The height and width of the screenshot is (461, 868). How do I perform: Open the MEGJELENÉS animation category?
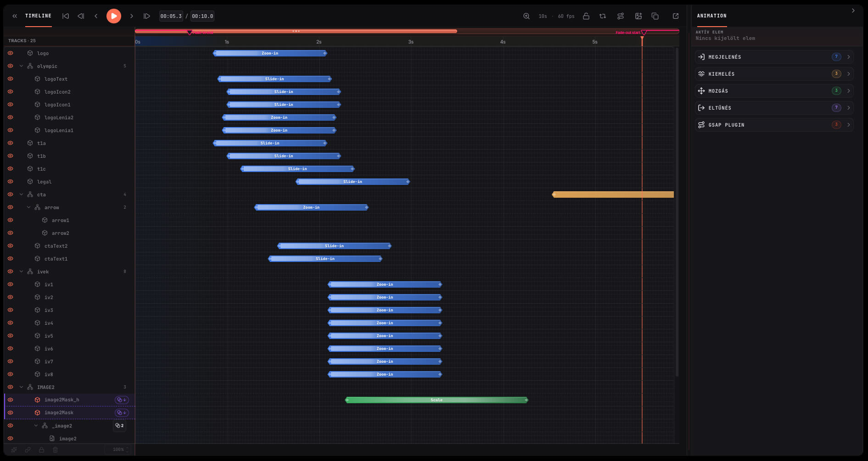tap(774, 57)
